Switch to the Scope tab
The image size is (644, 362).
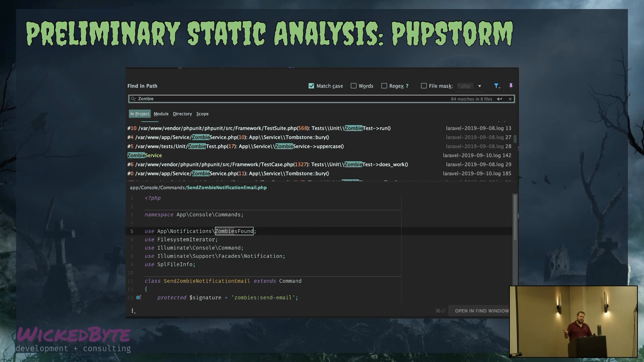click(202, 114)
